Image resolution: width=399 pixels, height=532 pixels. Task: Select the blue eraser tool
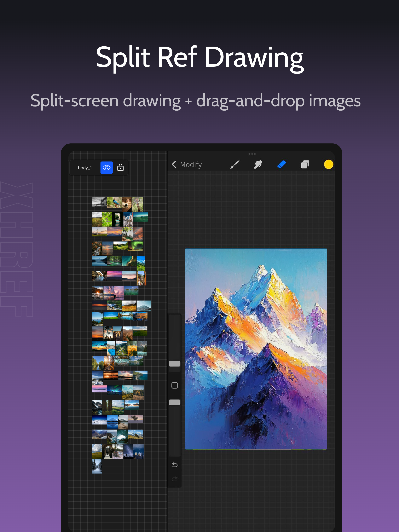(x=282, y=165)
